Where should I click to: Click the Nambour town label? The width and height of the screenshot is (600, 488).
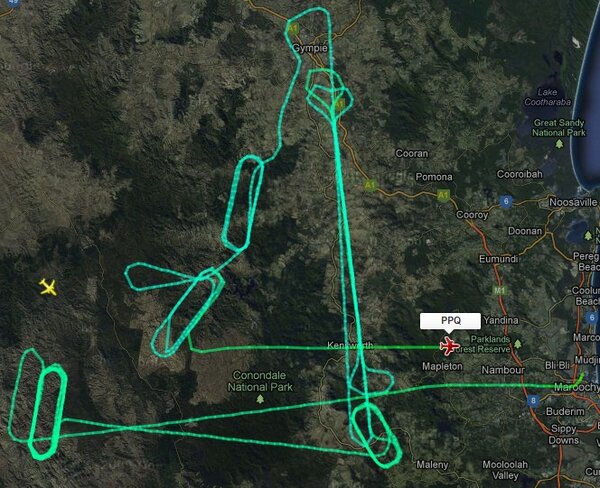click(503, 370)
